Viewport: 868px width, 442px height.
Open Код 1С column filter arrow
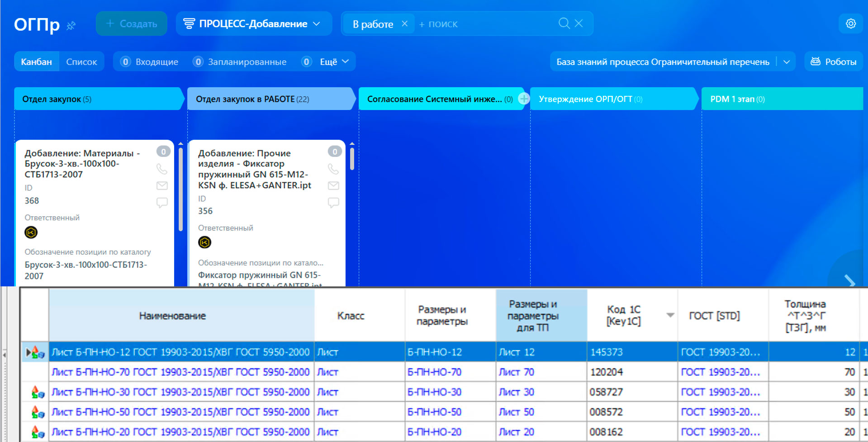tap(670, 315)
